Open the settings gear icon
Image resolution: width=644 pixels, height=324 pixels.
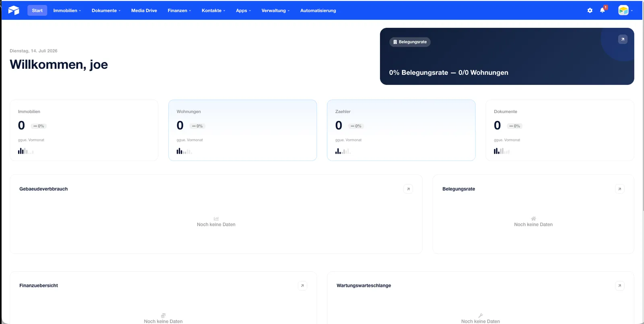pyautogui.click(x=590, y=10)
